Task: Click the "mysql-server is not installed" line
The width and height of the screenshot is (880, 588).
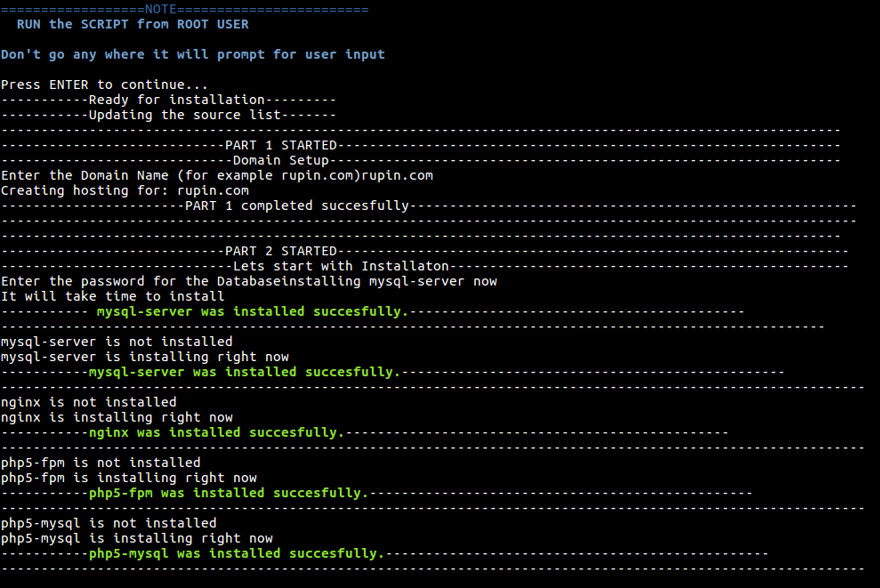Action: pos(117,342)
